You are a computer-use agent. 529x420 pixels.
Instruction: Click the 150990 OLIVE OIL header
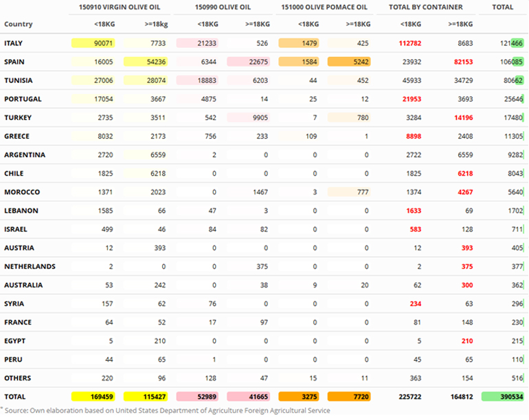[x=223, y=7]
